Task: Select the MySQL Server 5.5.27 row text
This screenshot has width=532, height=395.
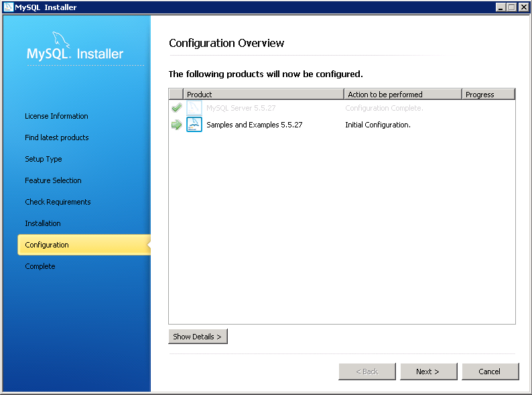Action: point(241,108)
